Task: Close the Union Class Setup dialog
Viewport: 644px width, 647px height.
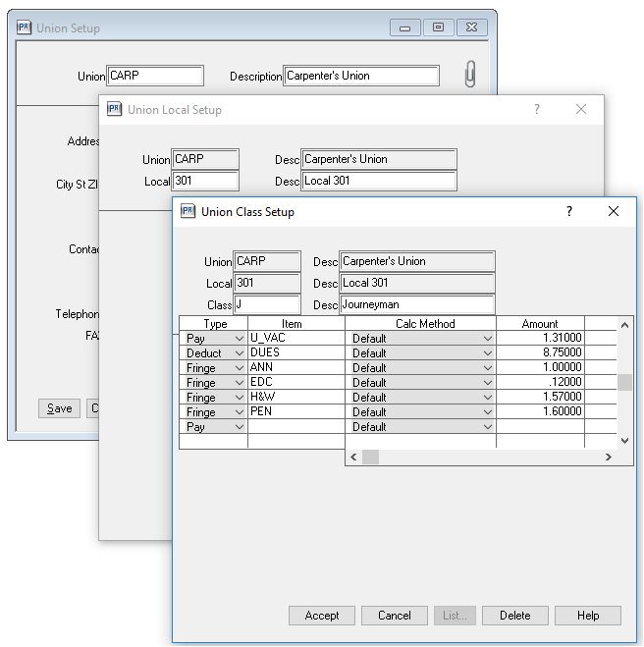Action: [614, 211]
